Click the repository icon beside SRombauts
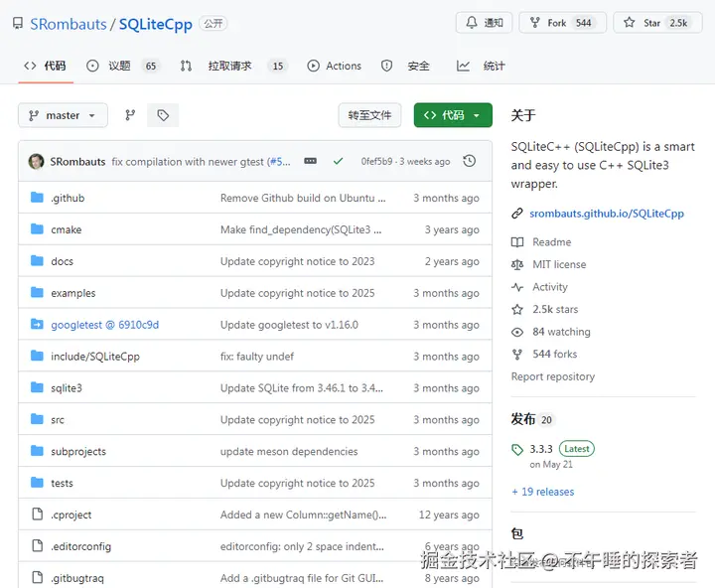Screen dimensions: 715x588 pos(18,23)
